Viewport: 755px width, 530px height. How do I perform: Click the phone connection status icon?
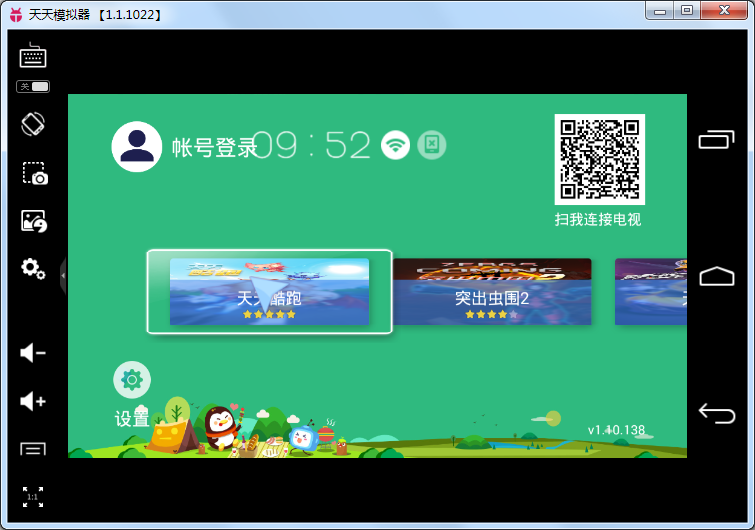(432, 145)
